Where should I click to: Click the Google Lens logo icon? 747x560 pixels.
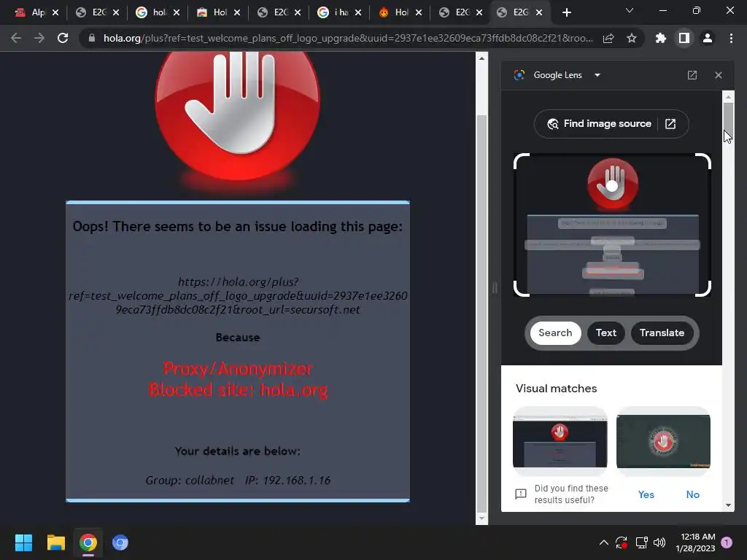point(519,75)
